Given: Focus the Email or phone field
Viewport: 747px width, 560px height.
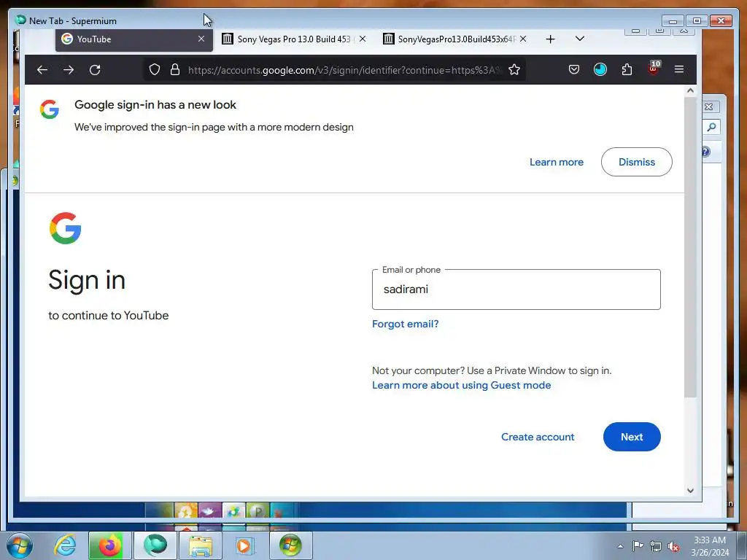Looking at the screenshot, I should click(x=516, y=289).
